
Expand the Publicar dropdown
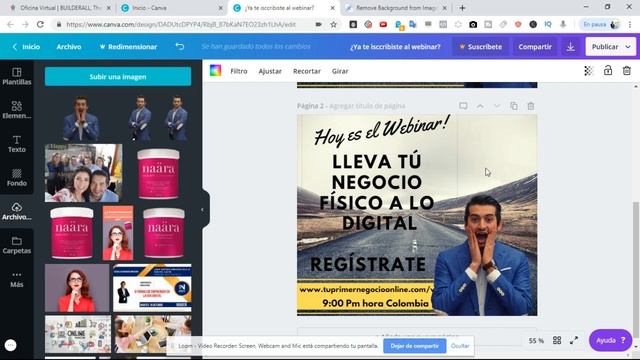point(628,47)
